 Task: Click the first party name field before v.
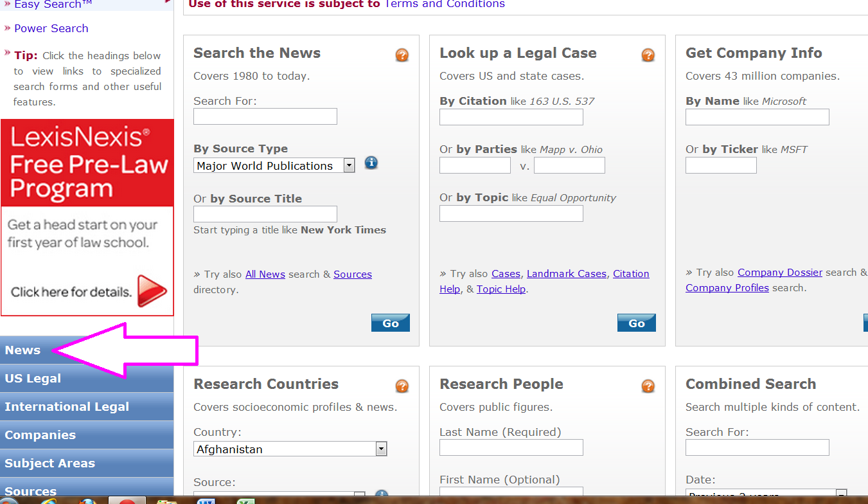point(475,165)
